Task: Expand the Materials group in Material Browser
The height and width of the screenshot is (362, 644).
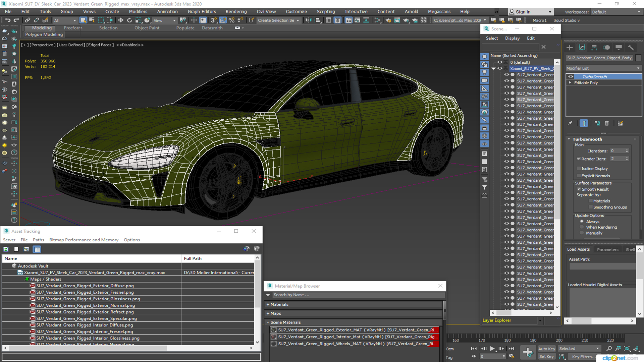Action: 268,305
